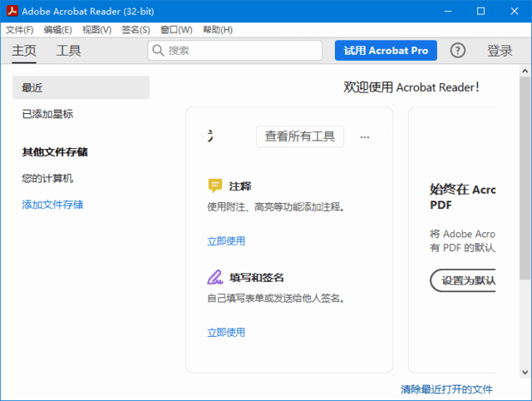
Task: Switch to the 主页 tab
Action: click(24, 51)
